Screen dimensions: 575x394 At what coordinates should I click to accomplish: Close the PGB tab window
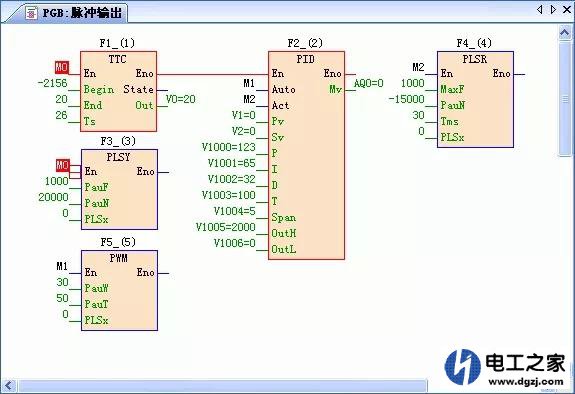[567, 10]
